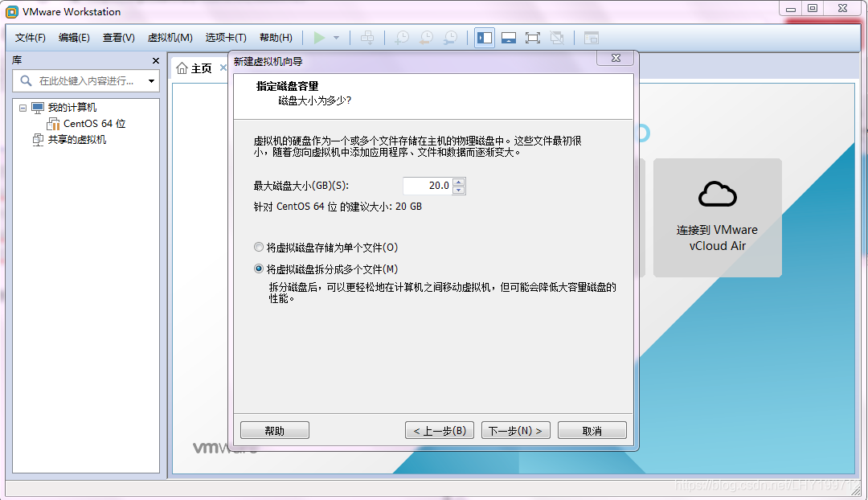Screen dimensions: 868x500
Task: Click the take snapshot icon
Action: pyautogui.click(x=402, y=38)
